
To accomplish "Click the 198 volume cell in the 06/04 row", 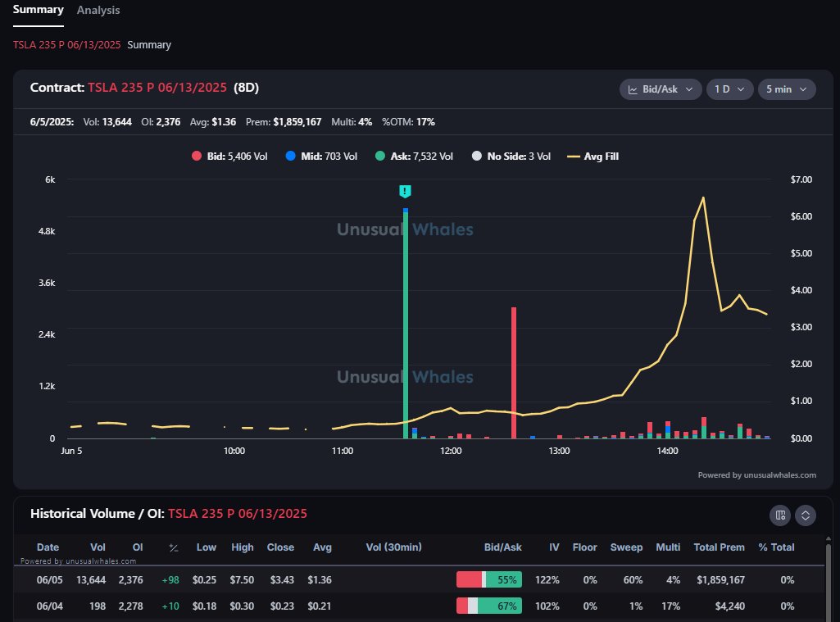I will click(x=98, y=606).
